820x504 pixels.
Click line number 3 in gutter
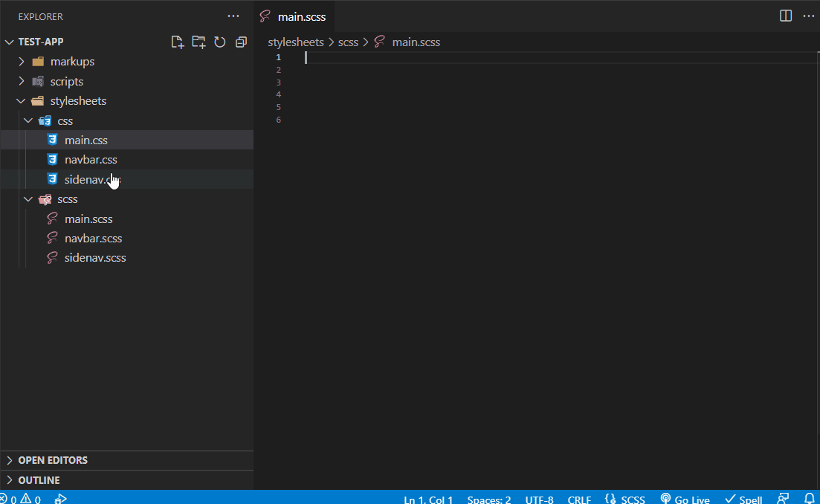point(278,82)
